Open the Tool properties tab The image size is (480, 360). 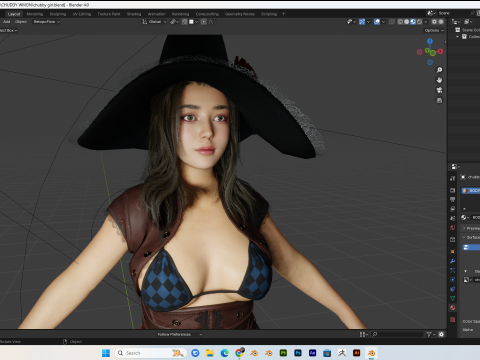pyautogui.click(x=452, y=178)
